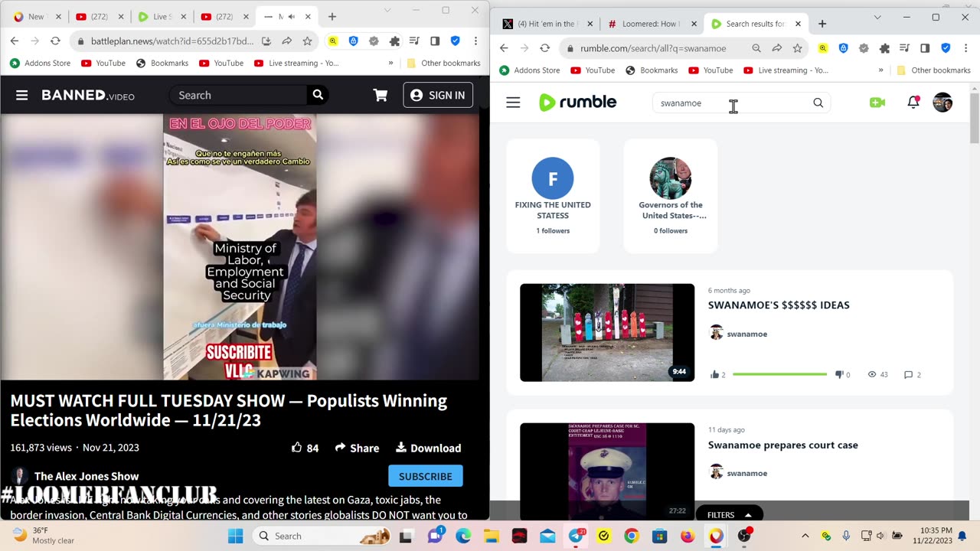Toggle side panel in the Rumble window

[925, 48]
